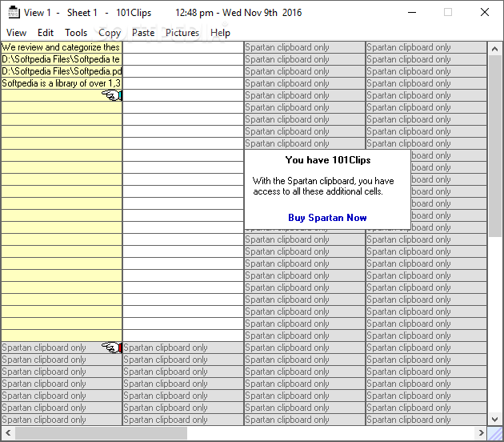Image resolution: width=504 pixels, height=442 pixels.
Task: Minimize the 101Clips window
Action: pos(412,13)
